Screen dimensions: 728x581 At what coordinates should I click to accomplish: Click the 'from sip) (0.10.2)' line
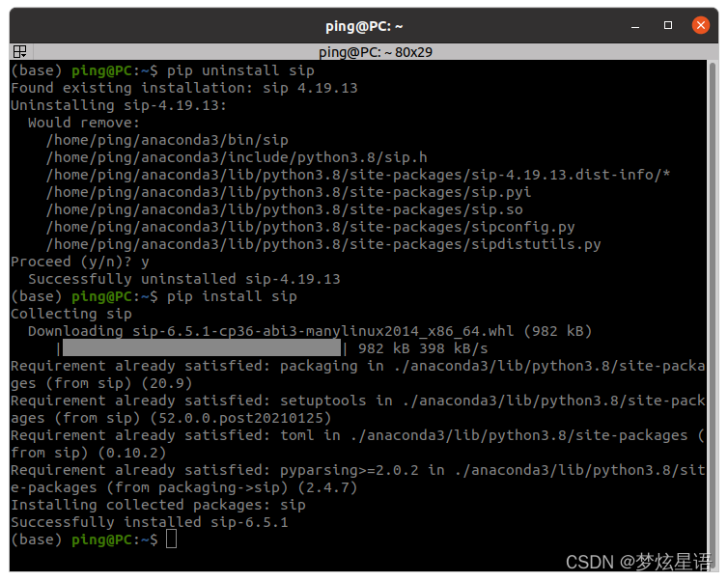coord(89,453)
